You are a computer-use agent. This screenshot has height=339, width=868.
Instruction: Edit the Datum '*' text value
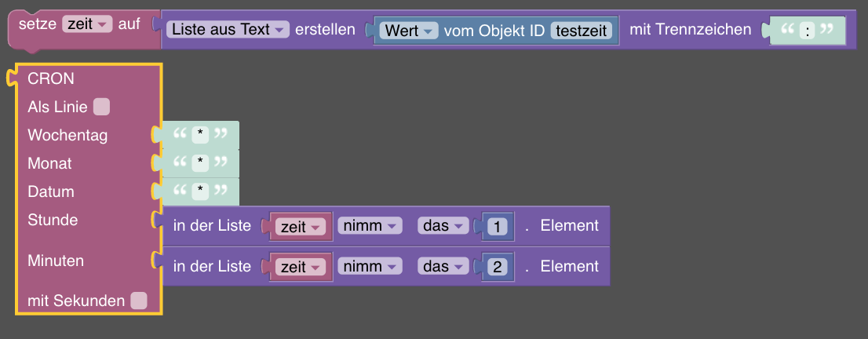201,191
